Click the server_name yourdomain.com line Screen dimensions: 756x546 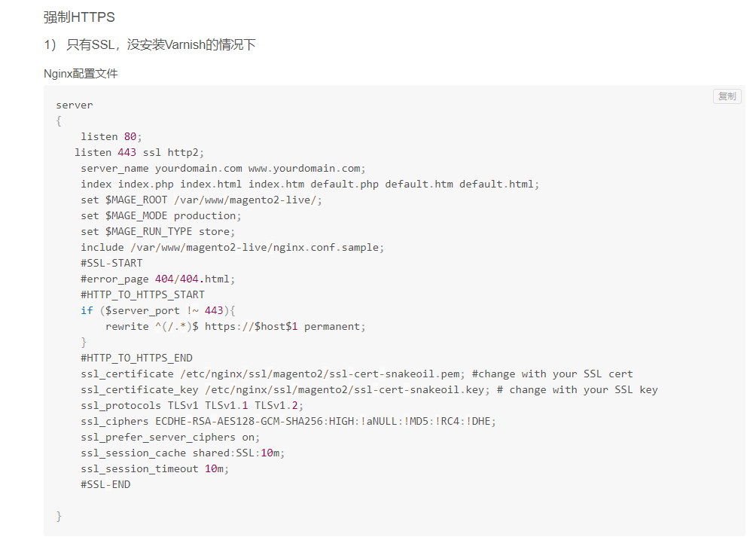223,168
